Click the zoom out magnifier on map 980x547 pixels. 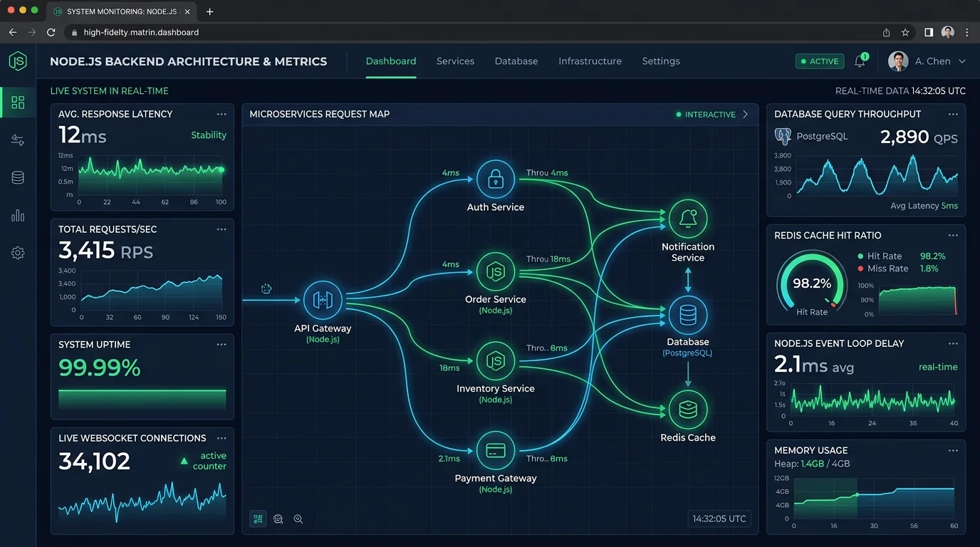coord(278,519)
